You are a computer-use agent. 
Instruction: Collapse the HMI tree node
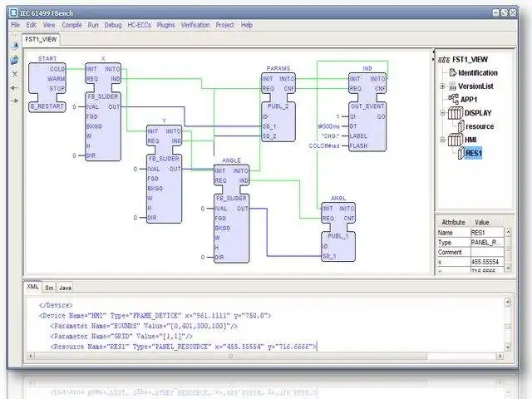442,140
